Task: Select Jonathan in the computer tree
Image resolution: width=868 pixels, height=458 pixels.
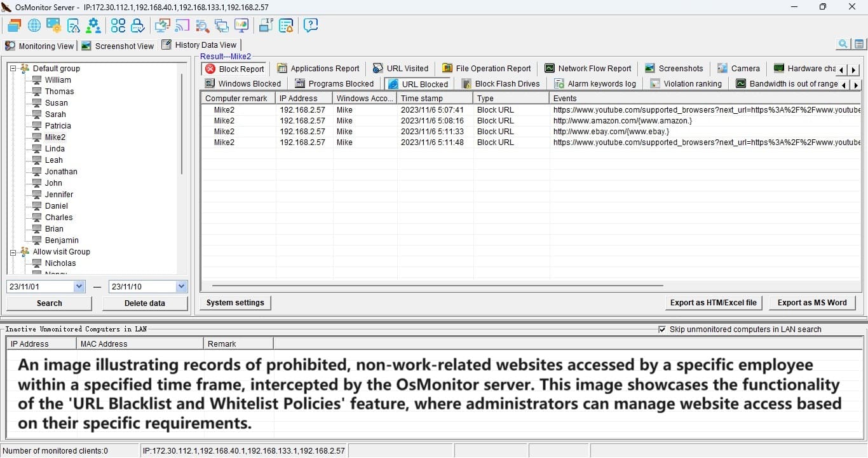Action: coord(61,171)
